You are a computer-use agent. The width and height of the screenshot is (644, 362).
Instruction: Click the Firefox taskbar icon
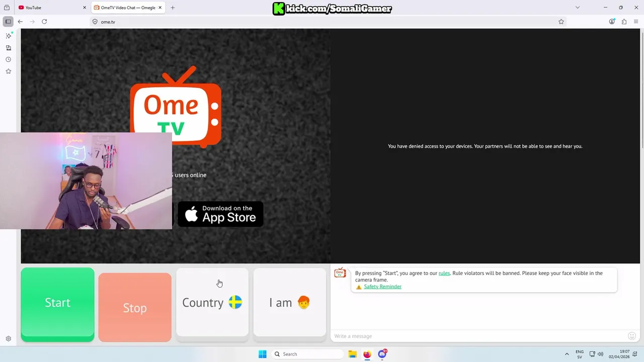click(x=367, y=354)
